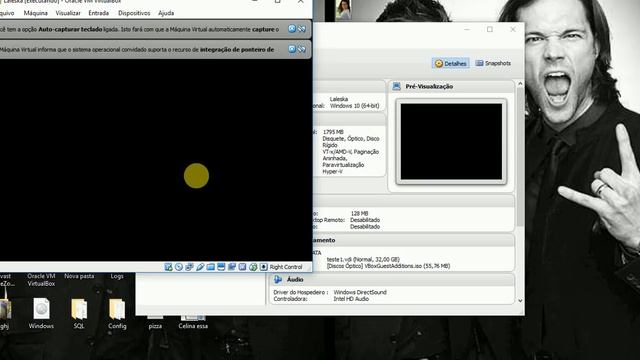The image size is (640, 360).
Task: Click the Intel HD Audio controller value
Action: coord(351,299)
